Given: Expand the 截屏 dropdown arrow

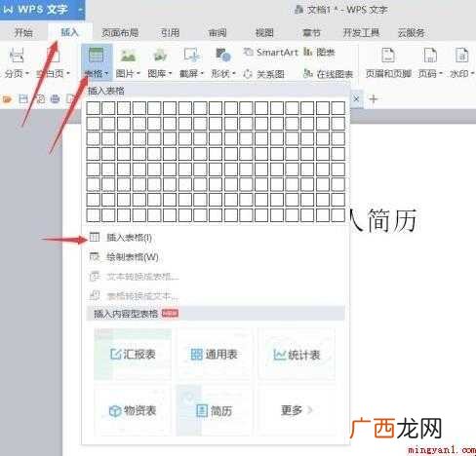Looking at the screenshot, I should (202, 74).
